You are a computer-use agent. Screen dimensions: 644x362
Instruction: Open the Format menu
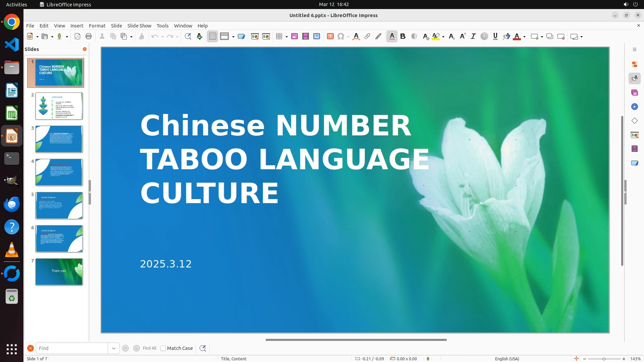pyautogui.click(x=97, y=26)
